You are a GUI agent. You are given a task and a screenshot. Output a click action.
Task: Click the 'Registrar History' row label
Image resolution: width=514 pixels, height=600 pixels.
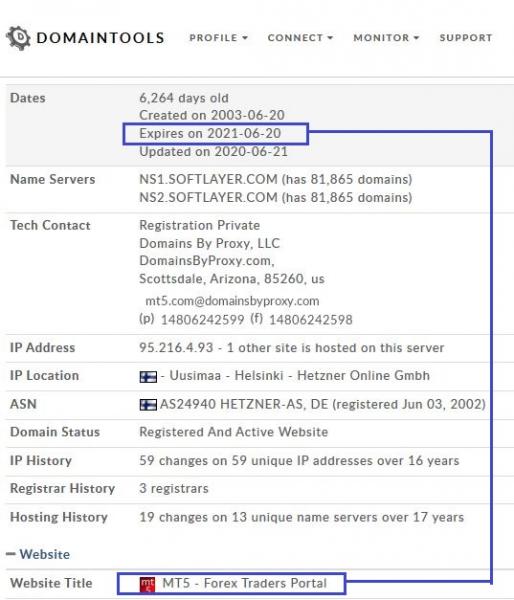pos(62,489)
